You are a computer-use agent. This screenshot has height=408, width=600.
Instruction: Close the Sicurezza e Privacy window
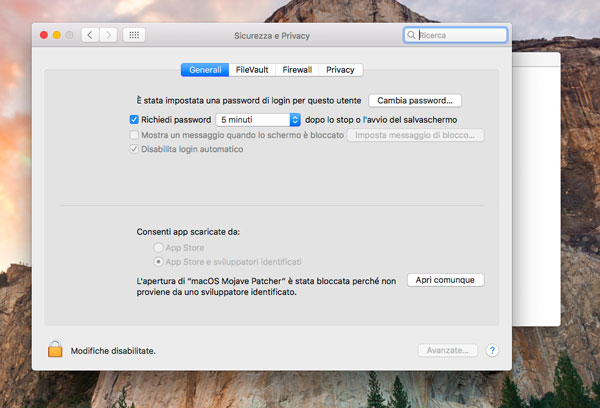click(x=44, y=35)
